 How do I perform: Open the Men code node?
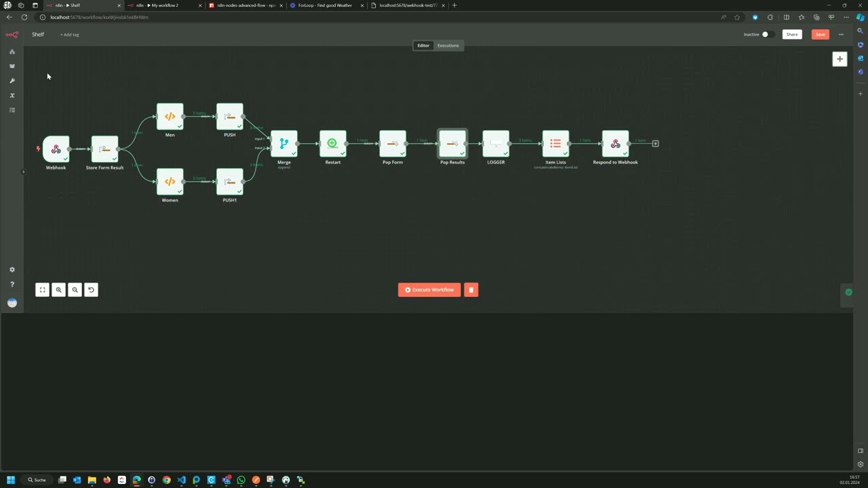170,117
